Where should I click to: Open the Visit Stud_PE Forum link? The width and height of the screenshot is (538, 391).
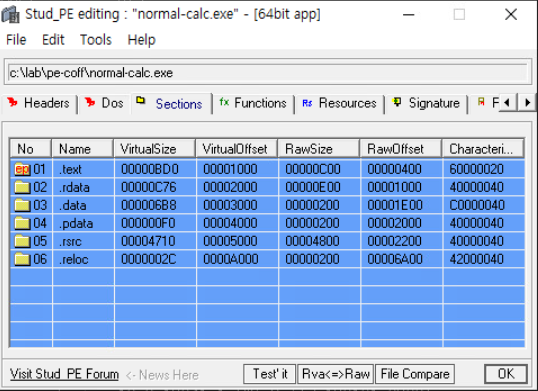coord(64,374)
